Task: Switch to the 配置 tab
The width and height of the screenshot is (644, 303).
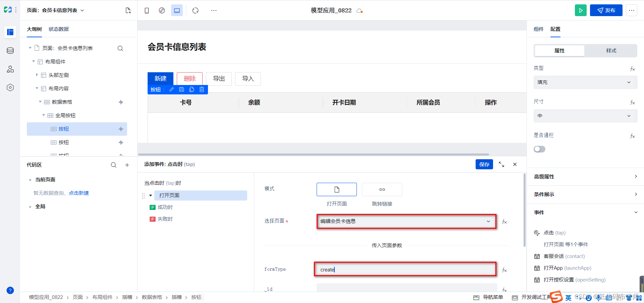Action: [x=555, y=29]
